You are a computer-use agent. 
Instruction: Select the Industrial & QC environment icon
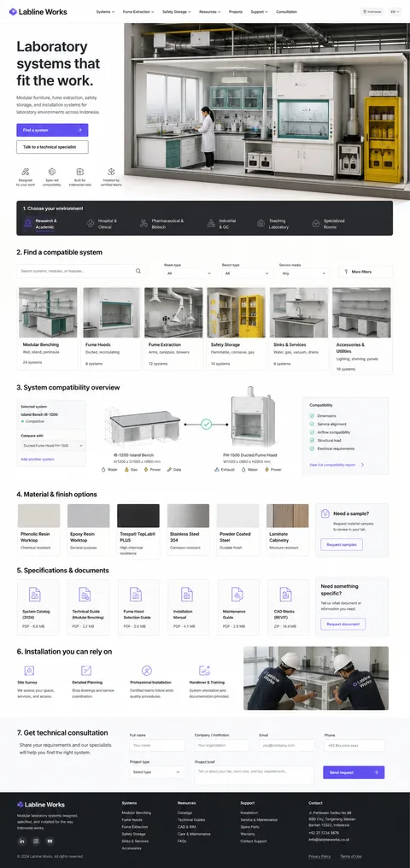pos(211,224)
